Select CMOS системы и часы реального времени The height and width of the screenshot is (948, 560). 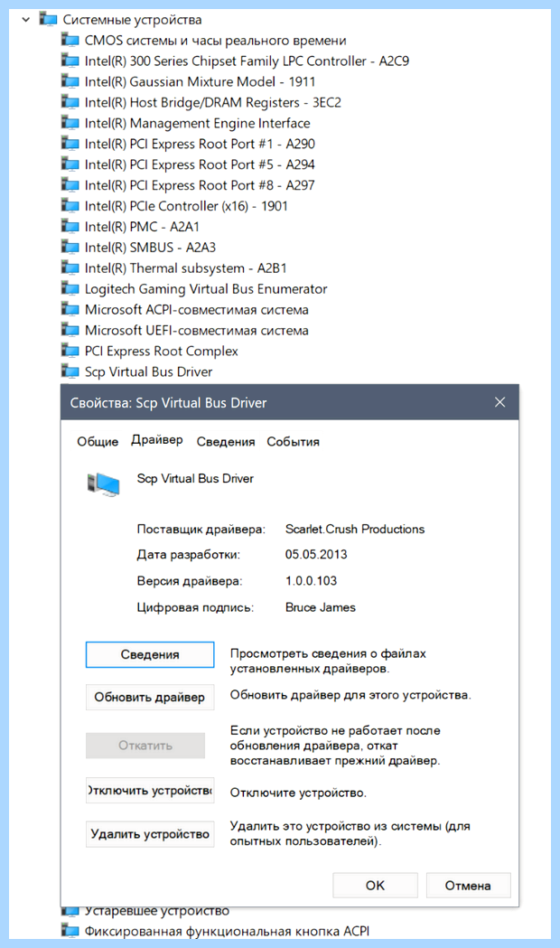[x=216, y=41]
